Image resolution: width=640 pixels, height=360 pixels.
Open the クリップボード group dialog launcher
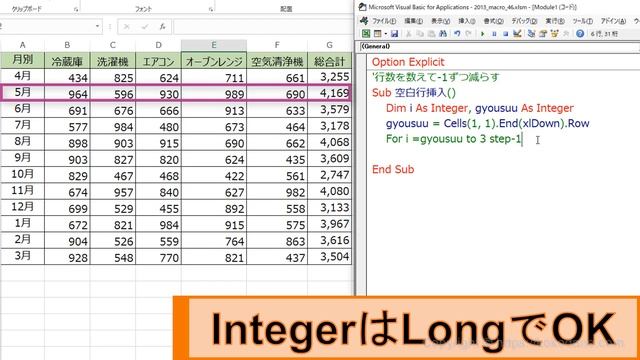tap(76, 9)
